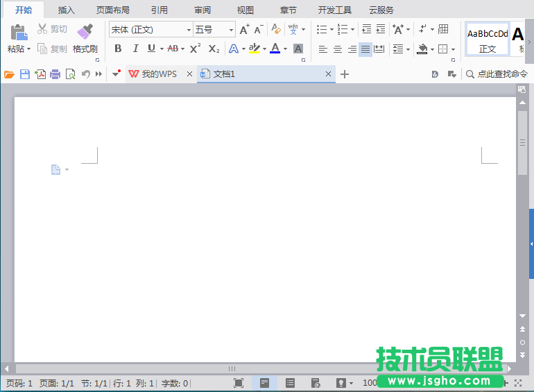Select the Format Painter brush
Screen dimensions: 534x392
[x=85, y=31]
